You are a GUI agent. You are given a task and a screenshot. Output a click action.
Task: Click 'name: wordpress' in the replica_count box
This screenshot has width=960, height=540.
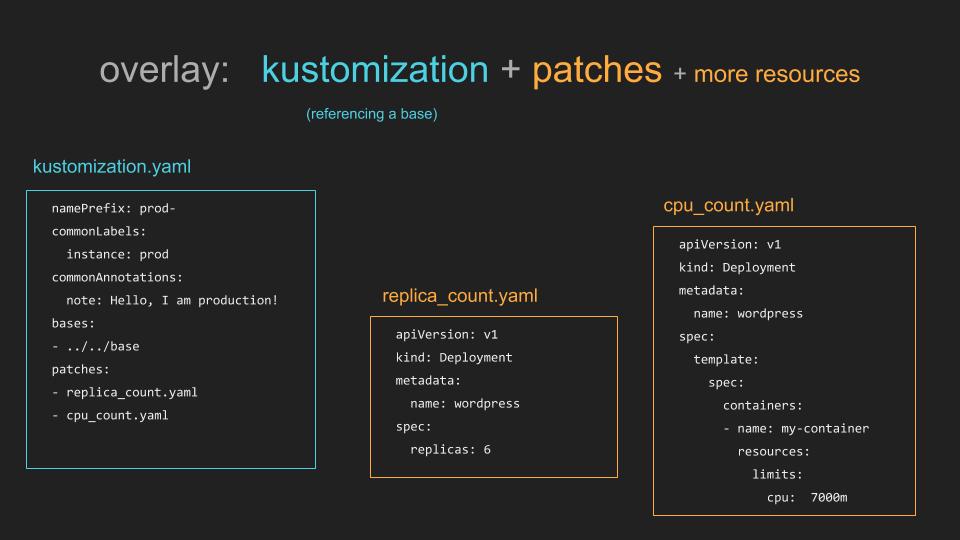[465, 403]
